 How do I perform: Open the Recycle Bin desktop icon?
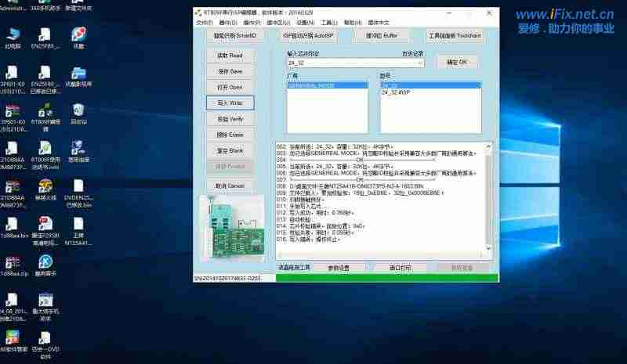pos(78,111)
